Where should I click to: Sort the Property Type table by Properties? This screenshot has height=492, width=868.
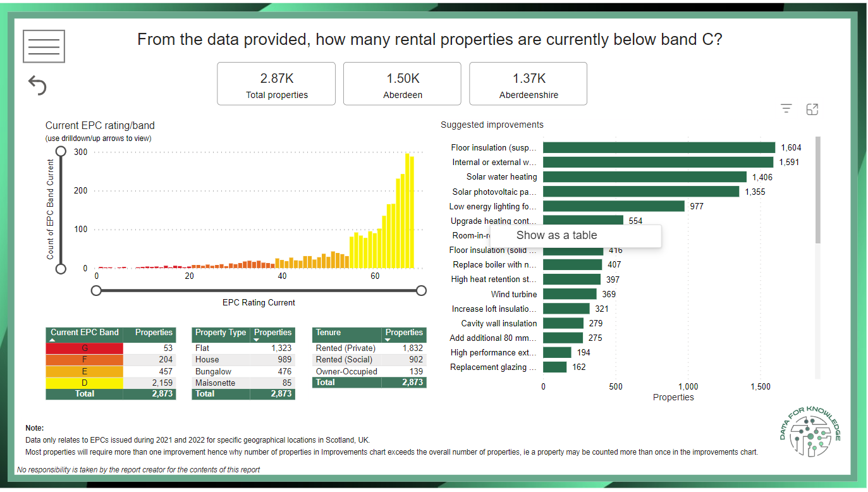(x=272, y=333)
